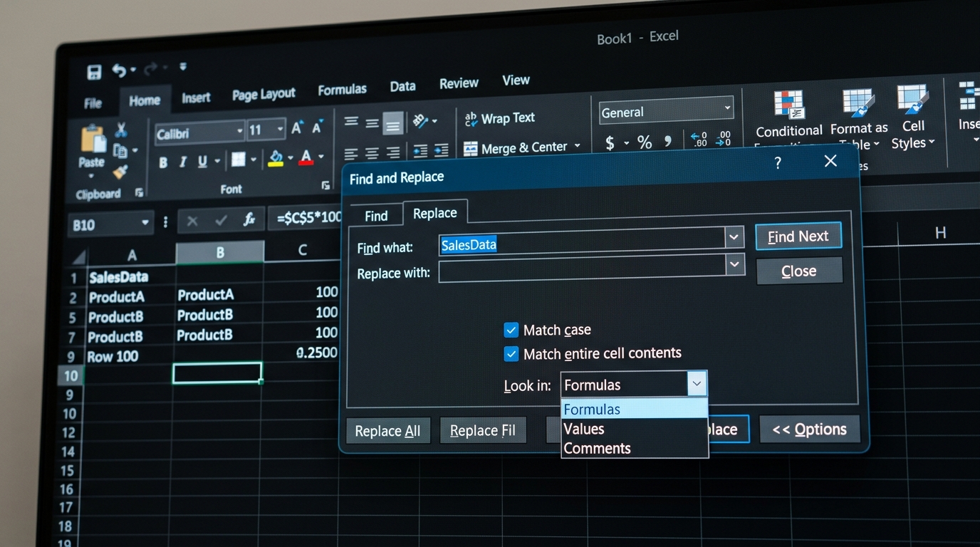Uncheck Match entire cell contents checkbox
The width and height of the screenshot is (980, 547).
coord(511,353)
